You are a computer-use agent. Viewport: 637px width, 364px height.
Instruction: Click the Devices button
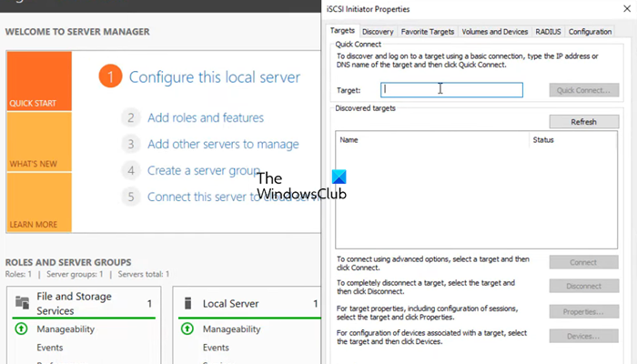[x=584, y=336]
